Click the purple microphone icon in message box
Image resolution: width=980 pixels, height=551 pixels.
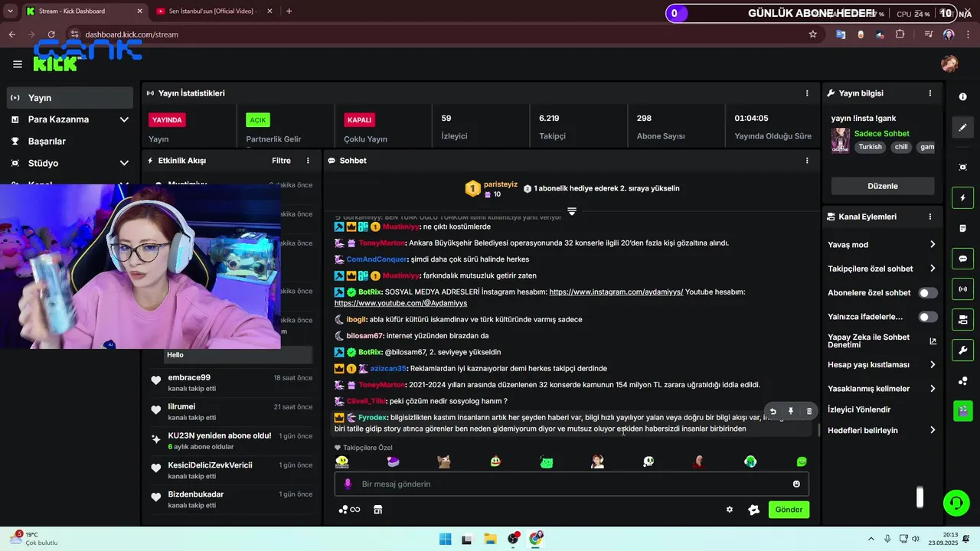pyautogui.click(x=348, y=484)
